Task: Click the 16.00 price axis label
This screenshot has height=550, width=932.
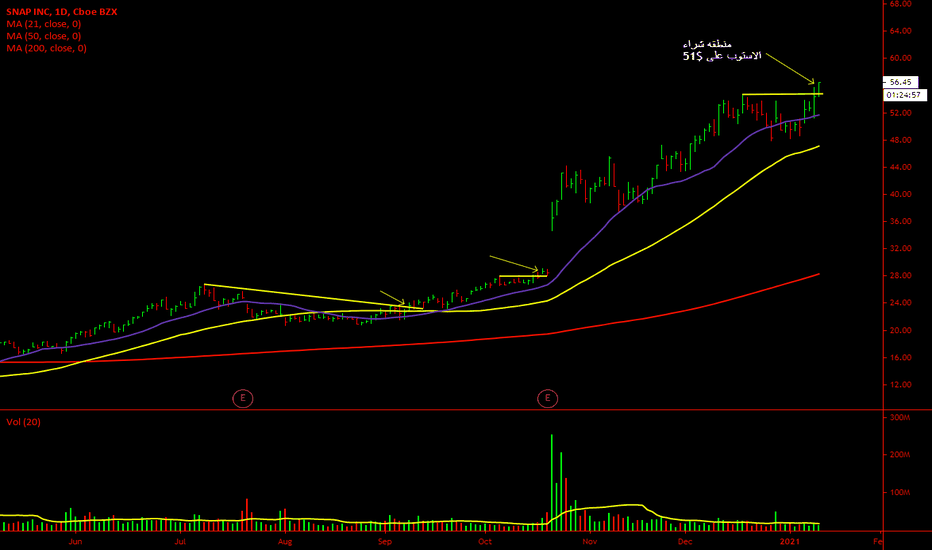Action: click(900, 358)
